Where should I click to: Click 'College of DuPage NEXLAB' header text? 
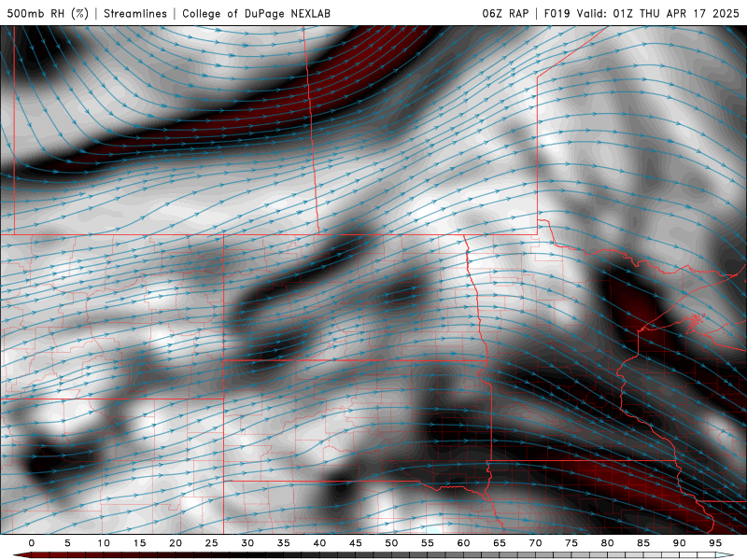pyautogui.click(x=256, y=13)
